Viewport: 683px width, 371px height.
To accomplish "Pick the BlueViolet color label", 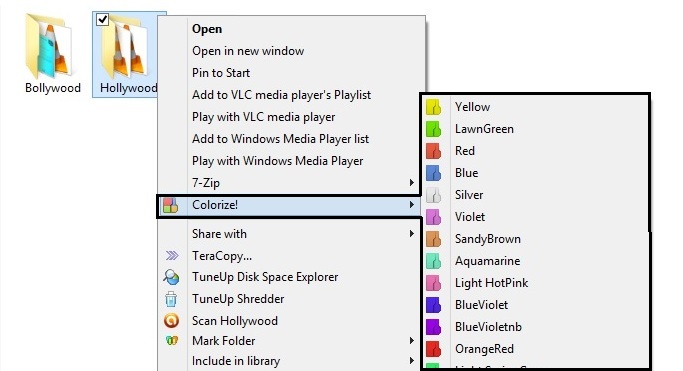I will click(481, 305).
